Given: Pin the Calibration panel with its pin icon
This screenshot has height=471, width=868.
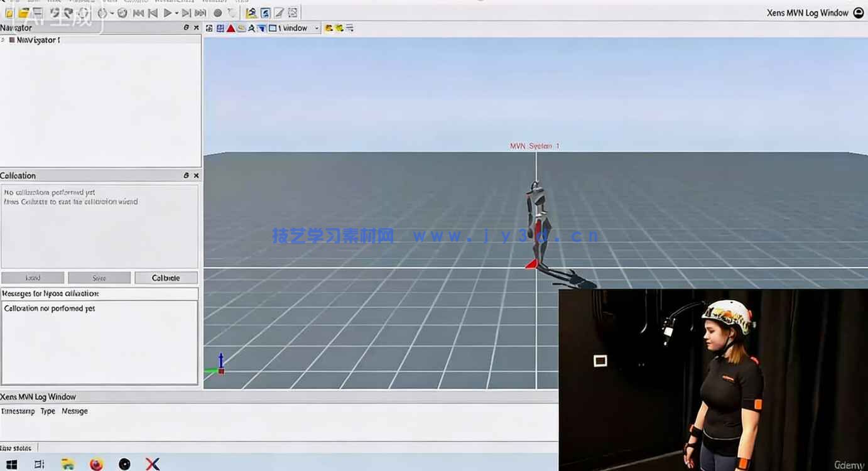Looking at the screenshot, I should coord(185,175).
